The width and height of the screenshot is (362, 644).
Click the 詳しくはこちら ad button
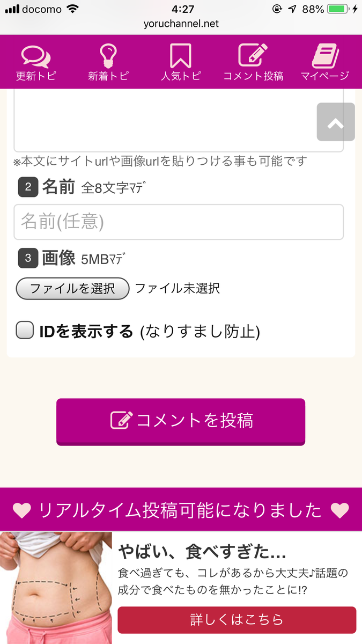237,620
